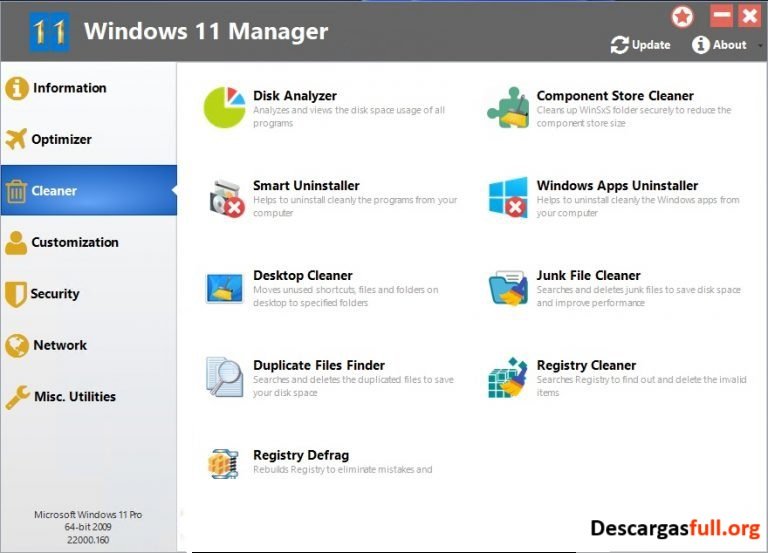Select the Cleaner section label
The height and width of the screenshot is (553, 768).
(x=54, y=191)
